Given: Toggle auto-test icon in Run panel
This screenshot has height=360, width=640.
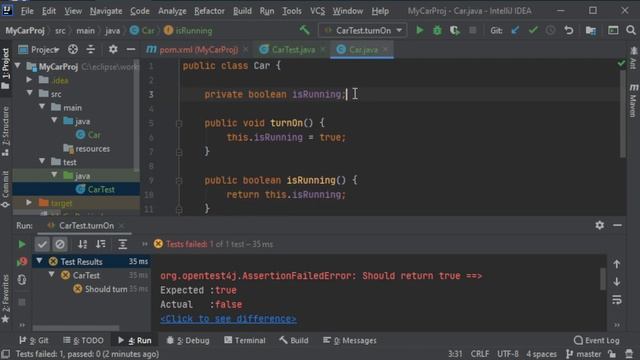Looking at the screenshot, I should click(22, 280).
